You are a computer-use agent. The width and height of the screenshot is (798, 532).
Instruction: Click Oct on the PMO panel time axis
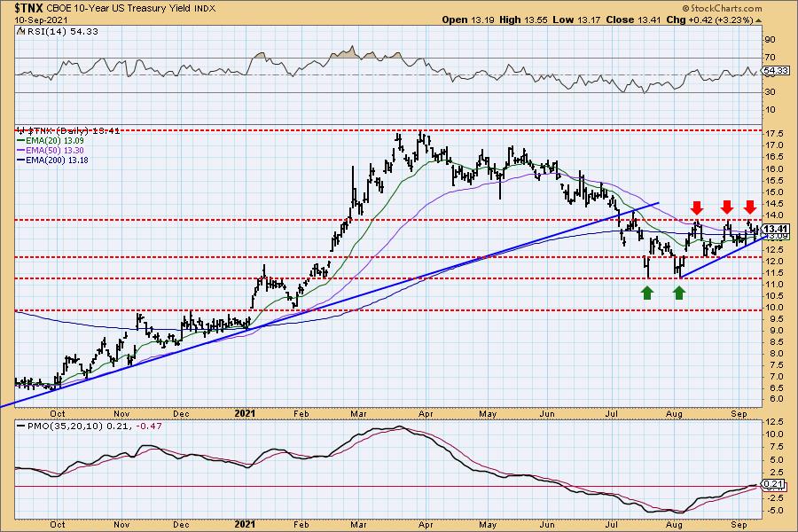(x=58, y=524)
